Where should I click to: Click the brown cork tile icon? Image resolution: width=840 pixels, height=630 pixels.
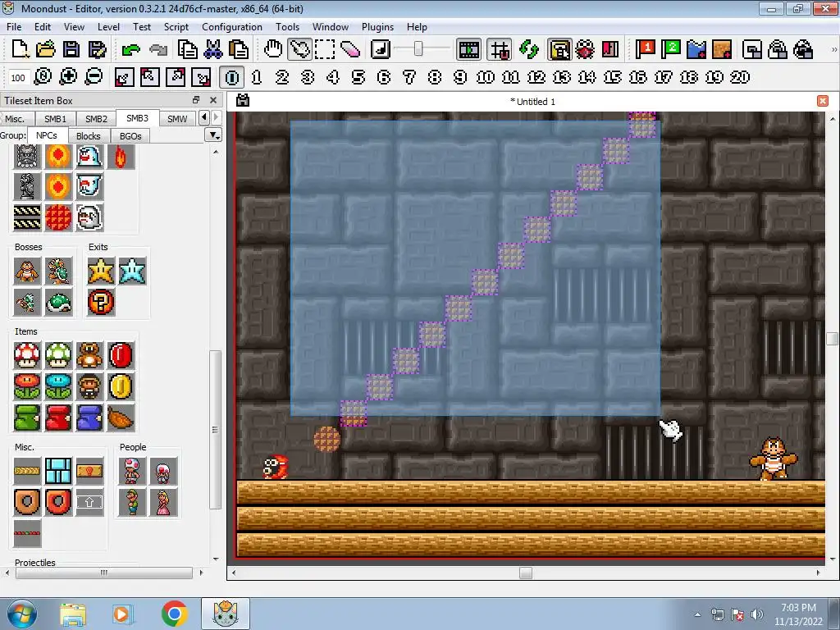tap(722, 49)
